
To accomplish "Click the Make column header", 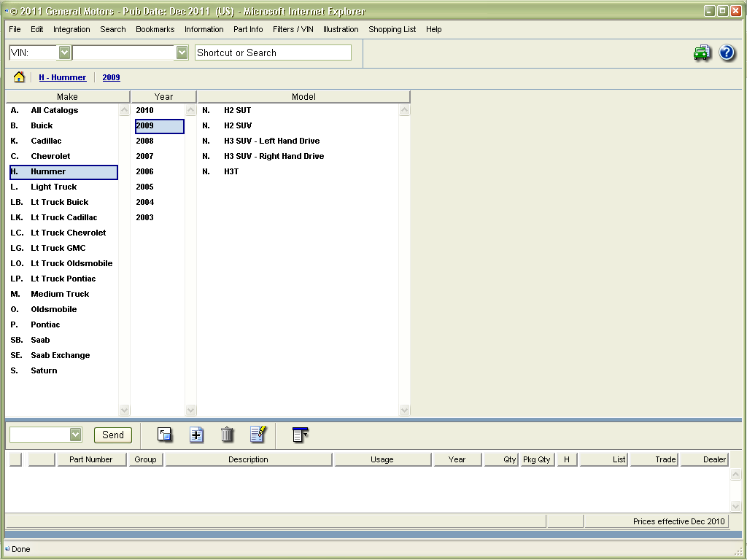I will [67, 97].
